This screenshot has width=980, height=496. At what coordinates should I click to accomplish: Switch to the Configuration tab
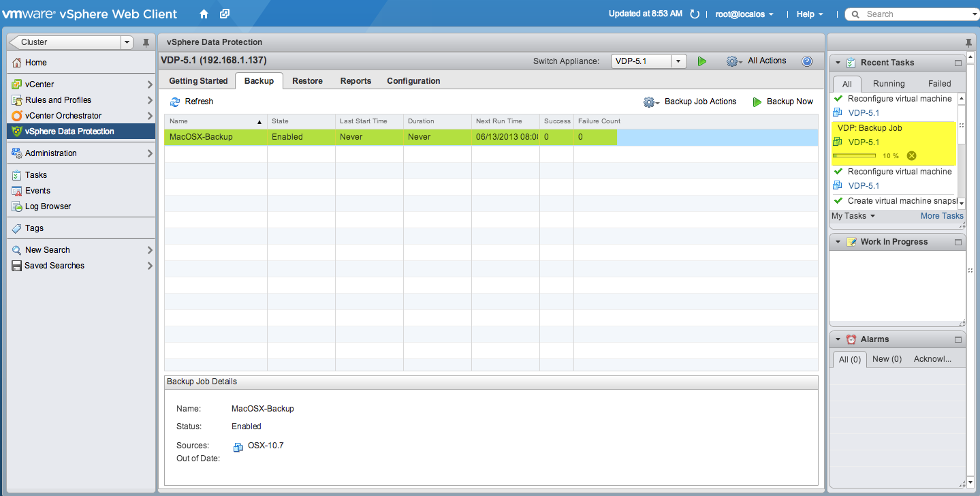pyautogui.click(x=413, y=81)
